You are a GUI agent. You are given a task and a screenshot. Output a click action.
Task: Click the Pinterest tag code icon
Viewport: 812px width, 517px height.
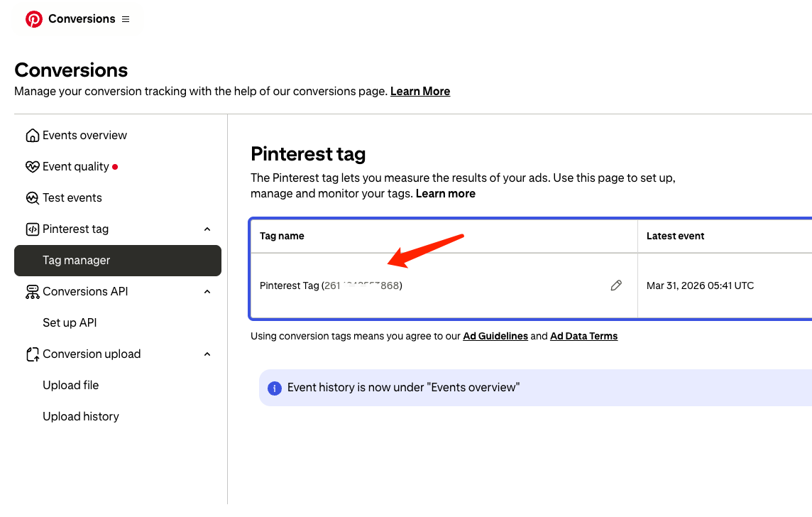coord(32,229)
